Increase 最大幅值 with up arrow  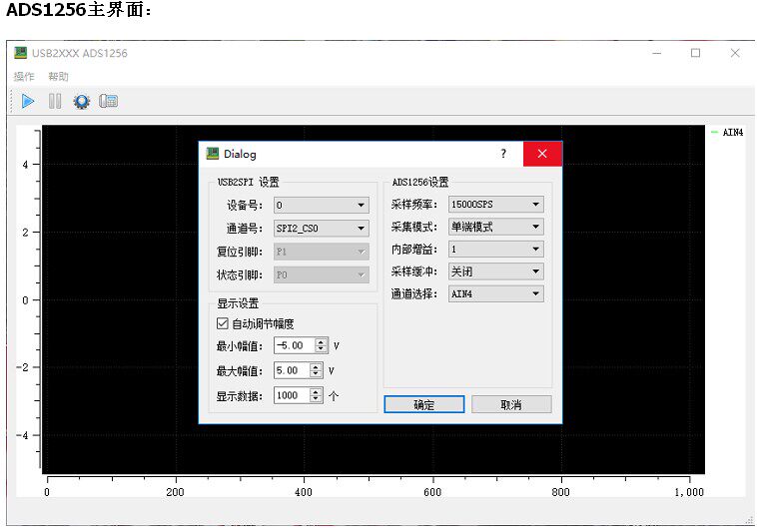click(316, 367)
